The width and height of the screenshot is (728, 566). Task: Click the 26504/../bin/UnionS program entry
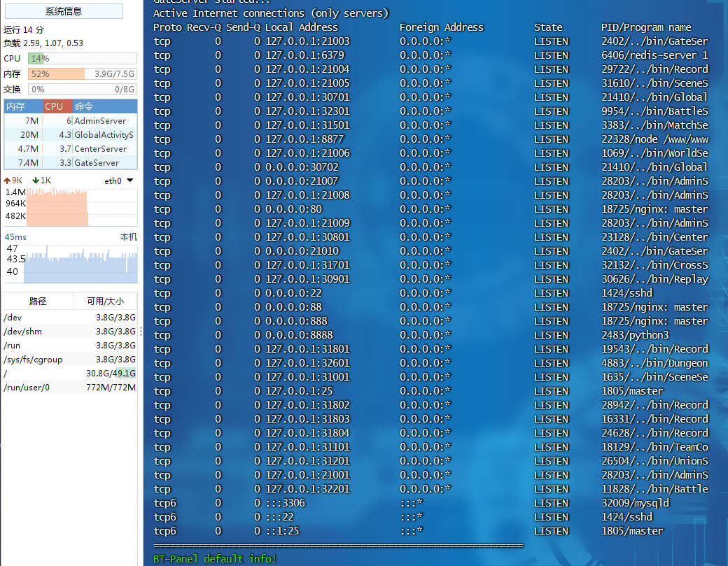point(655,460)
